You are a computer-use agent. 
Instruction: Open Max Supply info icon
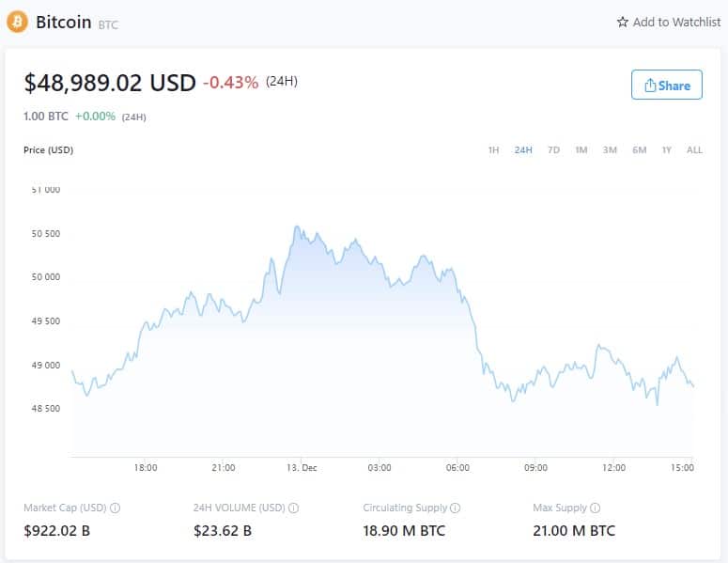pyautogui.click(x=596, y=508)
